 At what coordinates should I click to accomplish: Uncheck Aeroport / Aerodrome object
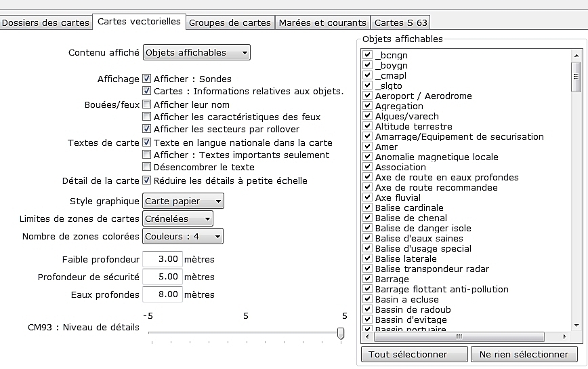point(367,96)
